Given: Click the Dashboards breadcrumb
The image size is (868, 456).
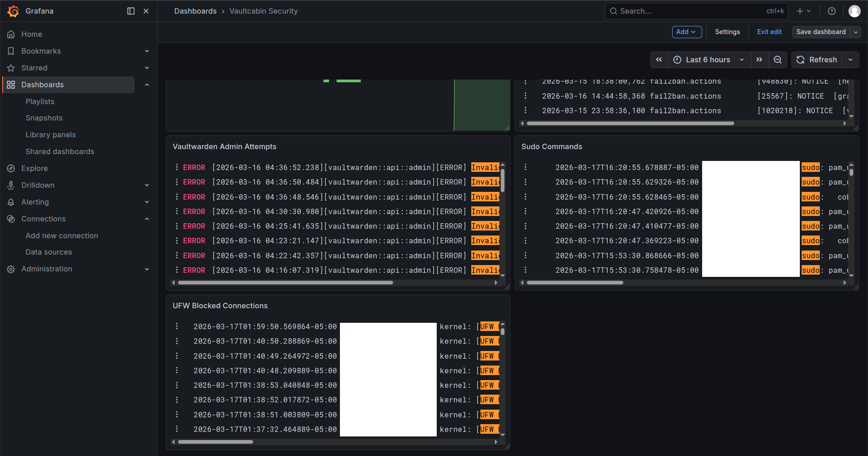Looking at the screenshot, I should (195, 11).
